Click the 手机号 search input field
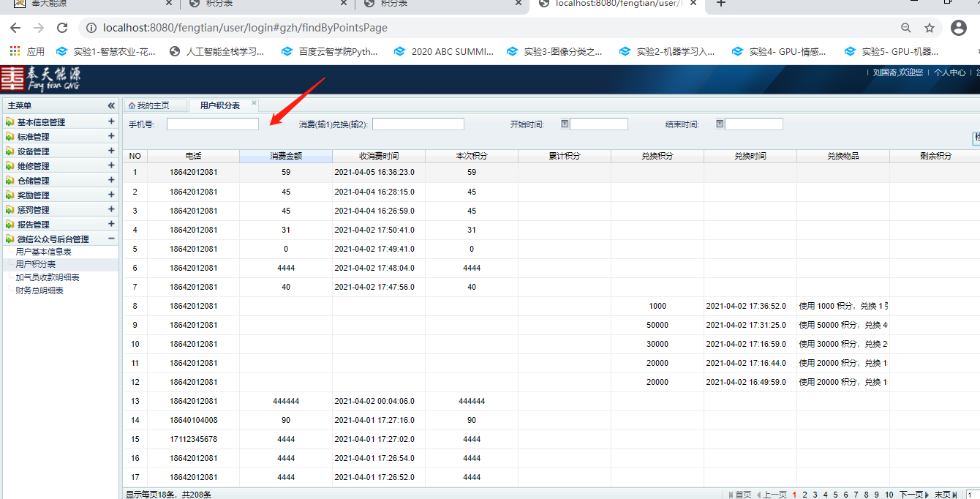Viewport: 980px width, 499px height. [x=212, y=124]
